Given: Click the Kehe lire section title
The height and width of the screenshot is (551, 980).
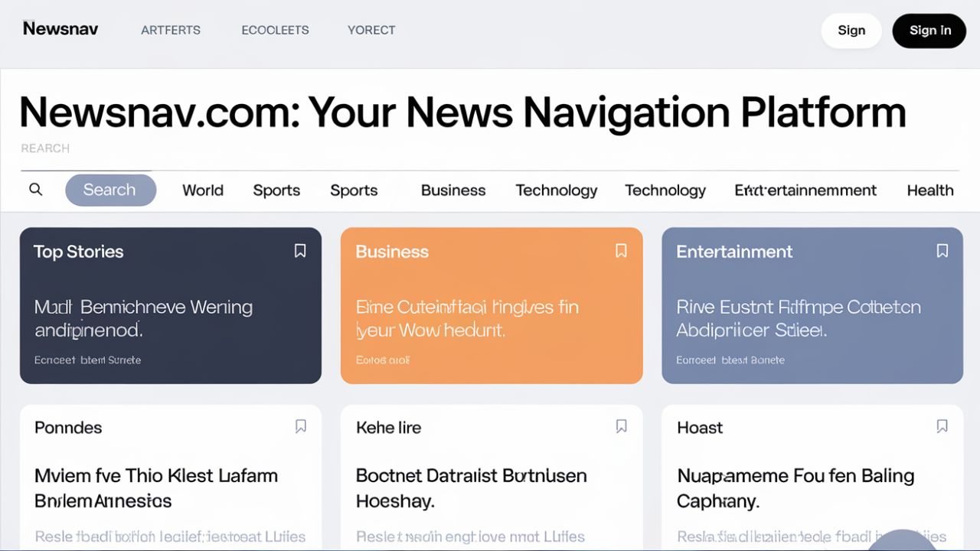Looking at the screenshot, I should (x=388, y=428).
